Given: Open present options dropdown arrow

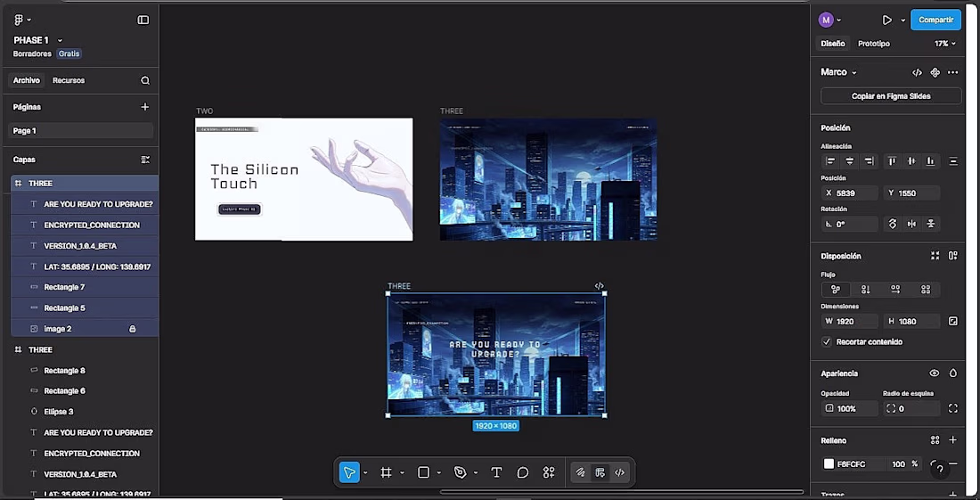Looking at the screenshot, I should (x=902, y=20).
